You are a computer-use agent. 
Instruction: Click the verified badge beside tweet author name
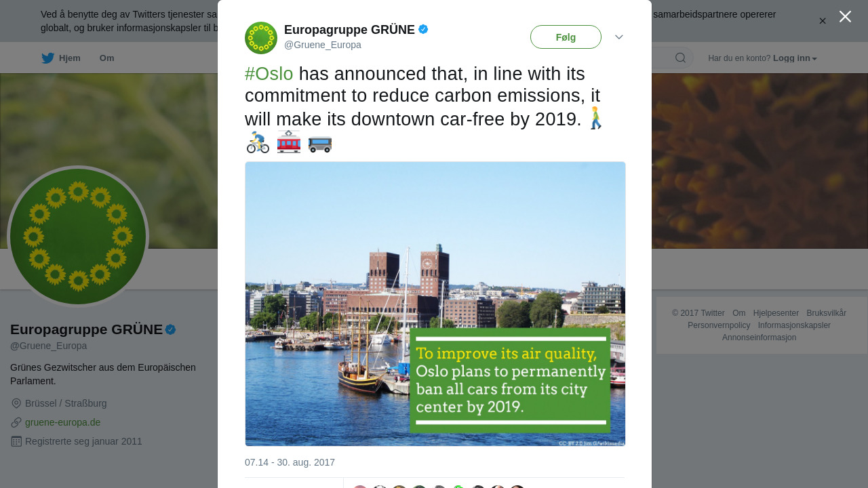tap(423, 29)
